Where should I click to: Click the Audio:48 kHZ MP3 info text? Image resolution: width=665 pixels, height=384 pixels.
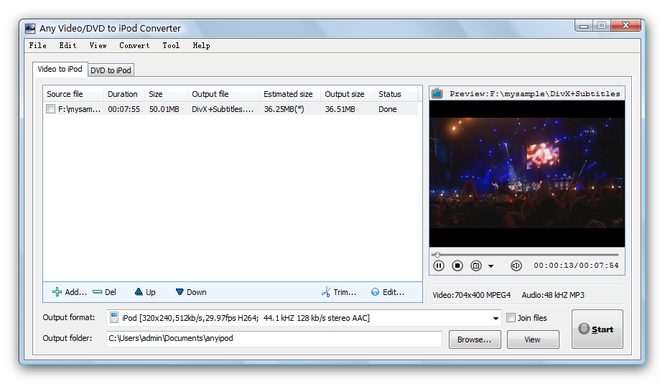click(x=553, y=295)
